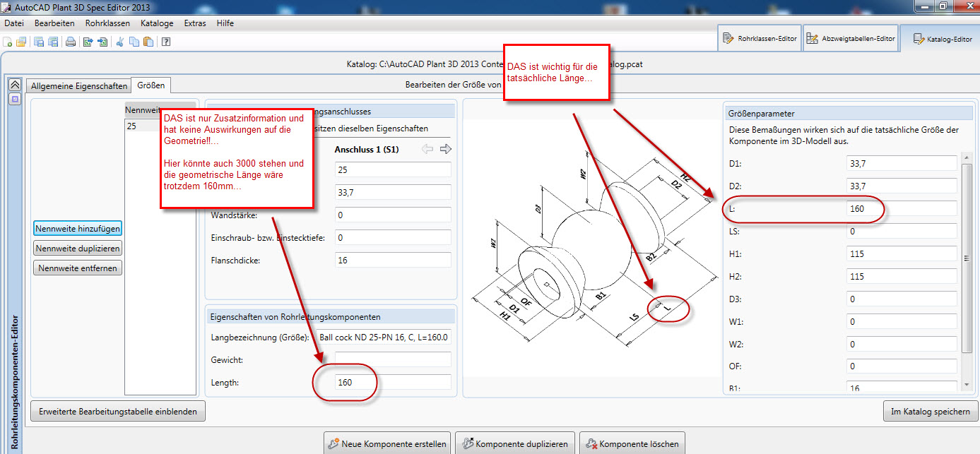Click the Anschluss 1 field containing 33,7
This screenshot has width=980, height=454.
pos(393,193)
